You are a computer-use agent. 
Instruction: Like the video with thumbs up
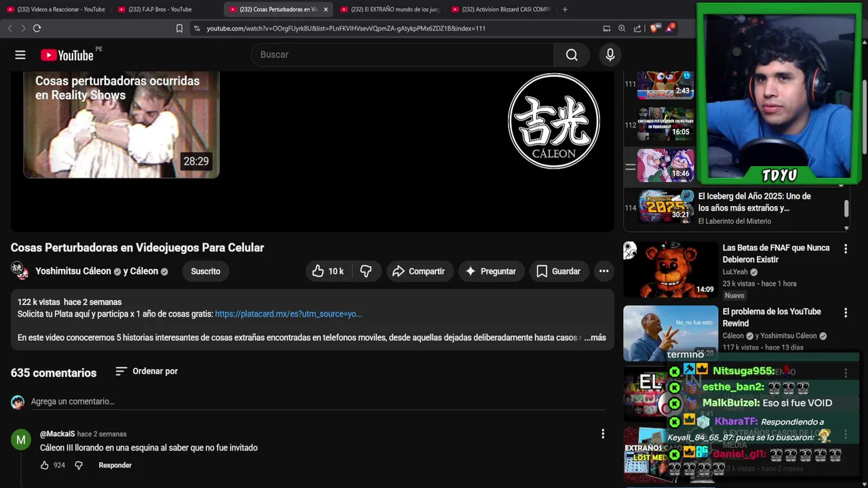click(328, 271)
